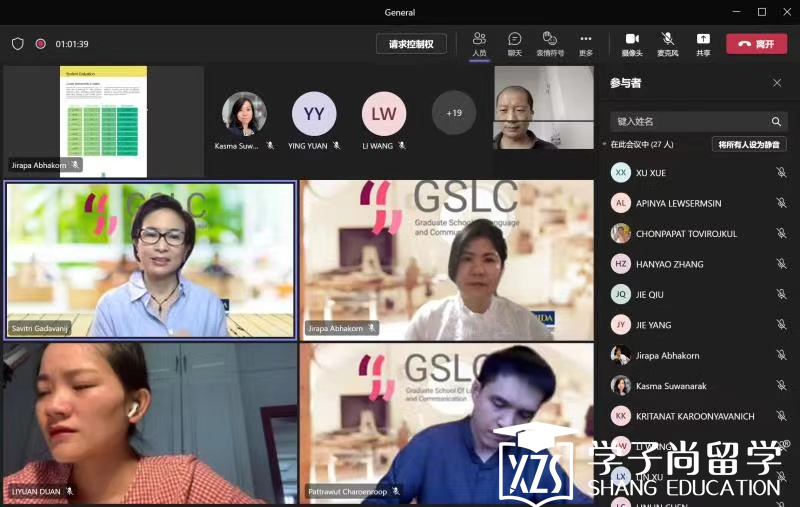Focus the participant name search field
800x507 pixels.
[699, 121]
